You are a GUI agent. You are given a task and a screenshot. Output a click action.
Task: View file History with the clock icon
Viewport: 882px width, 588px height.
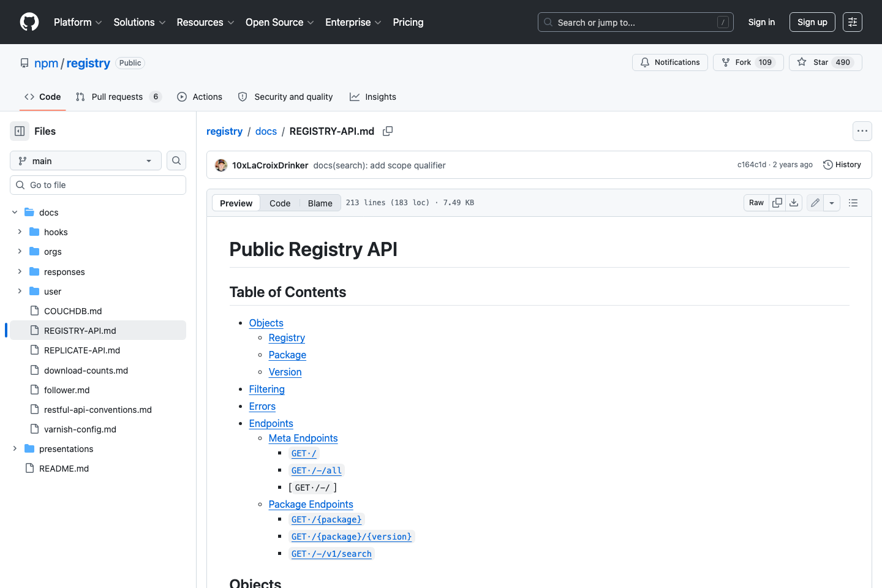pyautogui.click(x=842, y=164)
